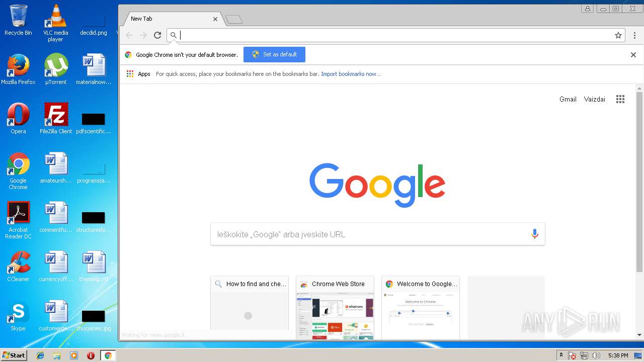Click the browser forward arrow

tap(143, 35)
